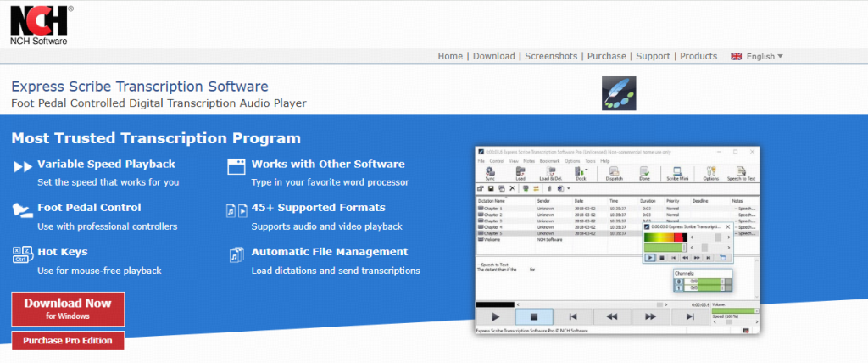Open the Bookmark menu in Express Scribe
868x363 pixels.
coord(549,161)
